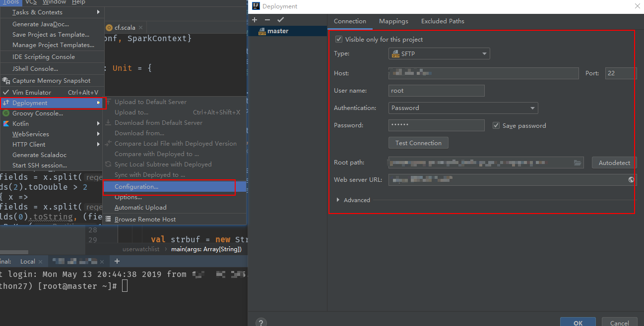Open Web server URL in browser
The width and height of the screenshot is (644, 326).
click(x=631, y=179)
